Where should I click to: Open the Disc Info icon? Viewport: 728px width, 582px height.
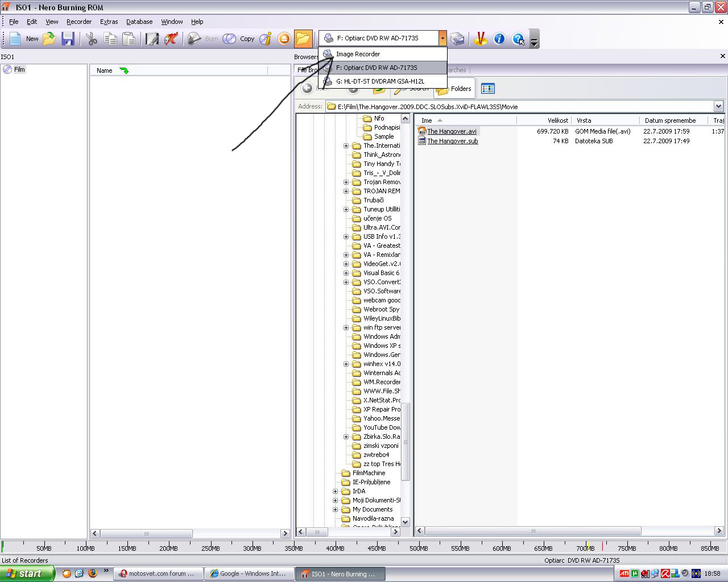pos(266,39)
